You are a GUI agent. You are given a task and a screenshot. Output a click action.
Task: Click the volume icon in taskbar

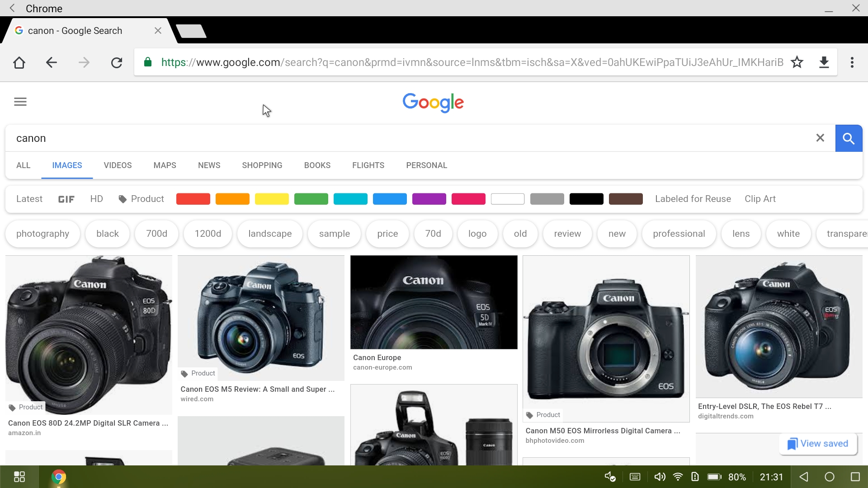(x=660, y=477)
